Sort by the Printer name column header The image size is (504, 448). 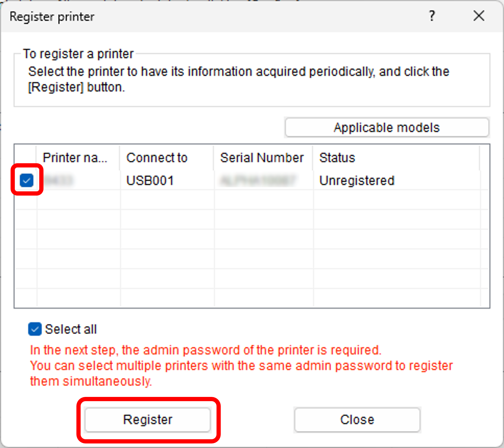(x=75, y=158)
